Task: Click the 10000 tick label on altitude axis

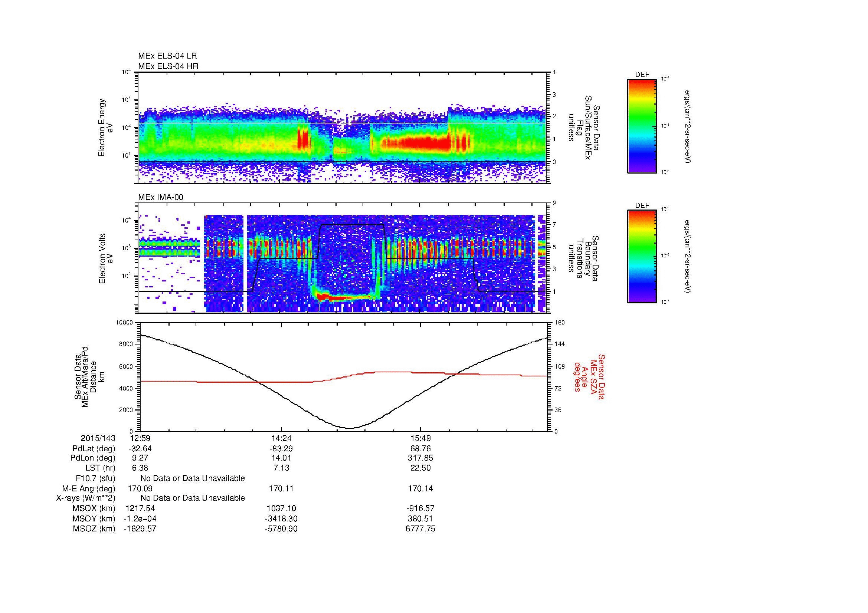Action: 125,323
